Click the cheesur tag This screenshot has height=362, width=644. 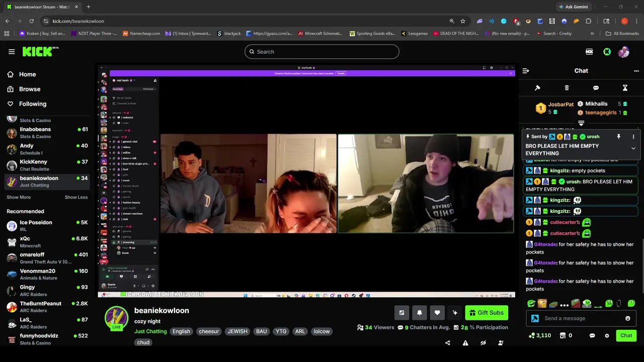click(x=209, y=331)
